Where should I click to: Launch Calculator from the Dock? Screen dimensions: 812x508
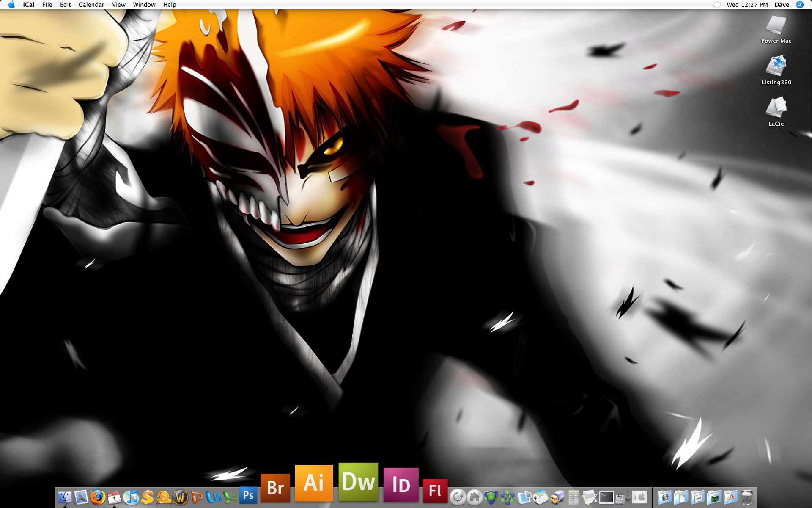point(573,497)
